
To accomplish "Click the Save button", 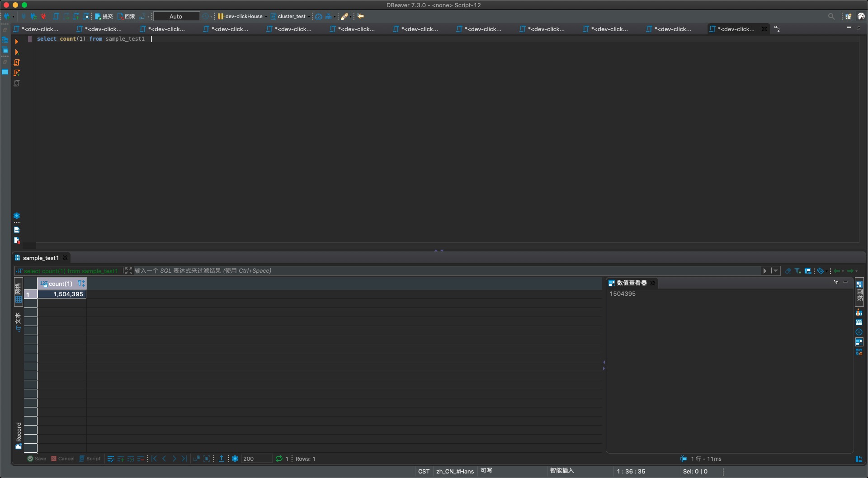I will [37, 459].
